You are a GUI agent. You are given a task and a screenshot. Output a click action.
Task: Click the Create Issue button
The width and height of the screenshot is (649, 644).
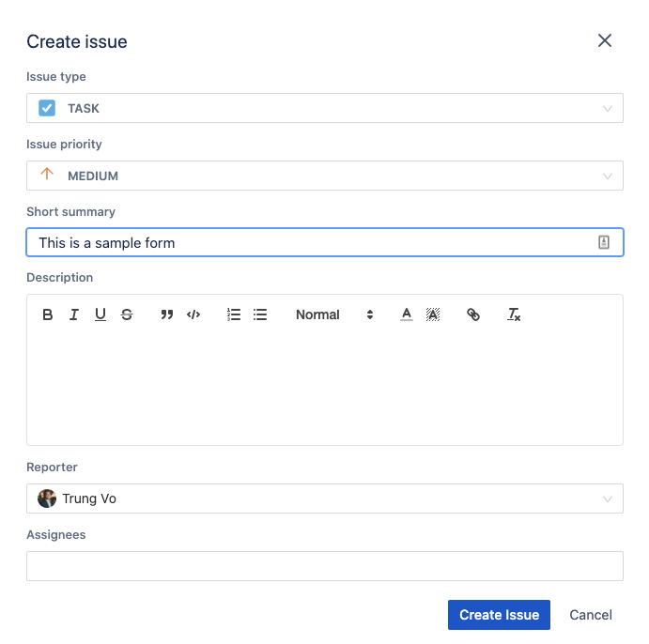click(499, 615)
